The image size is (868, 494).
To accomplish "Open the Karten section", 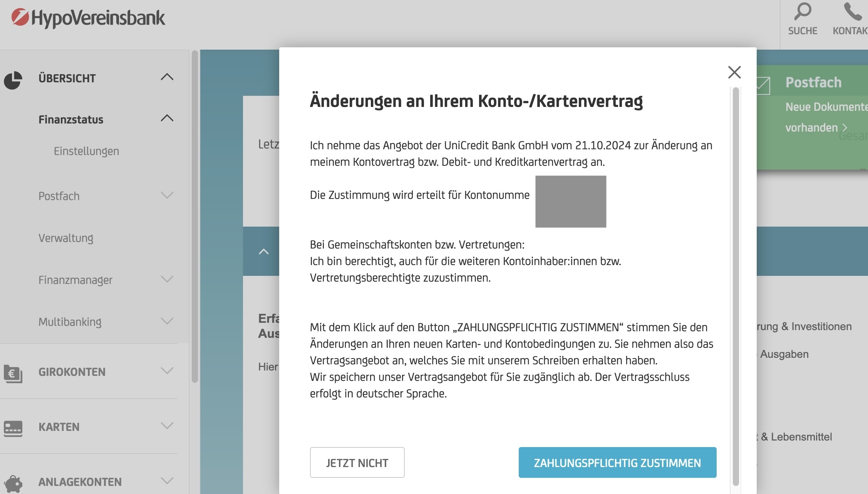I will click(x=59, y=427).
